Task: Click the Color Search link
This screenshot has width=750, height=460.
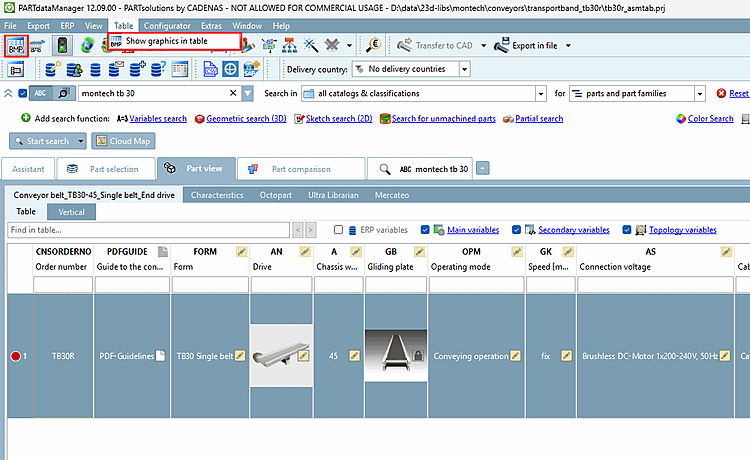Action: click(710, 119)
